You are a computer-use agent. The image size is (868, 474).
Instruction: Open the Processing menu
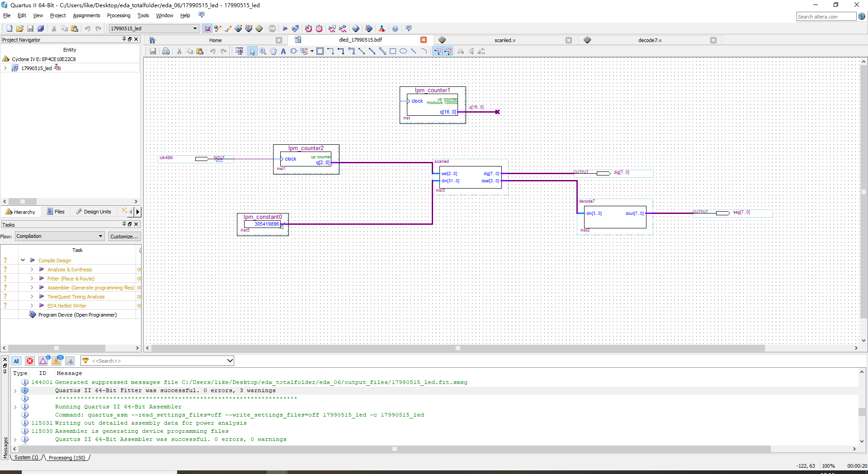(118, 15)
